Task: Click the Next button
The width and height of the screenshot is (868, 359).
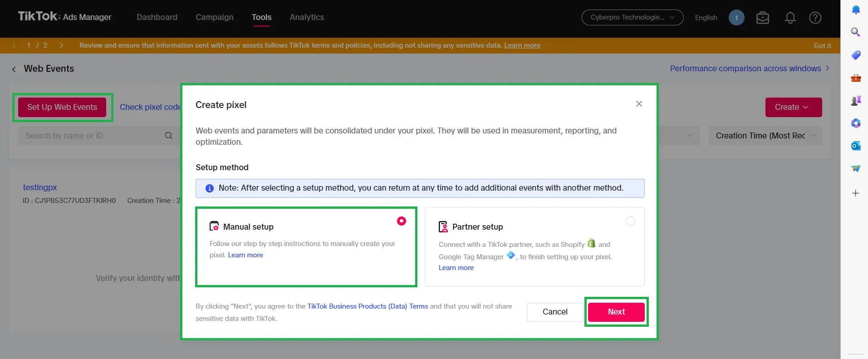Action: 616,312
